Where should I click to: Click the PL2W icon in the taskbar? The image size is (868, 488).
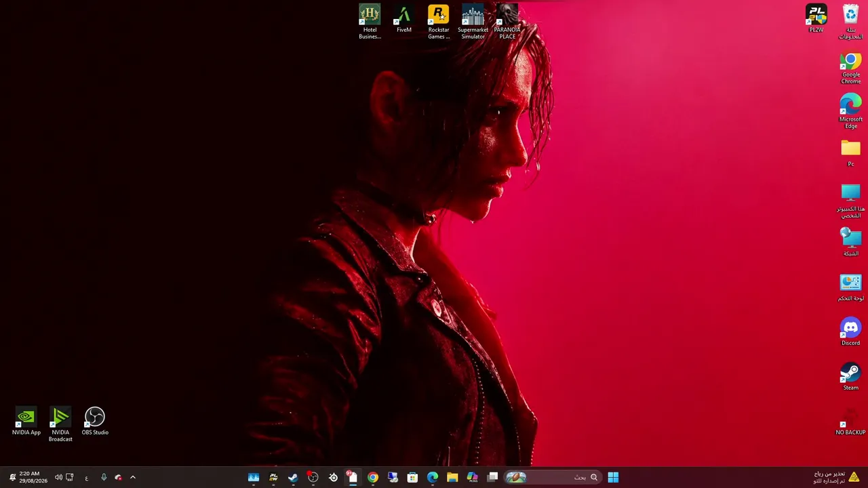[273, 477]
